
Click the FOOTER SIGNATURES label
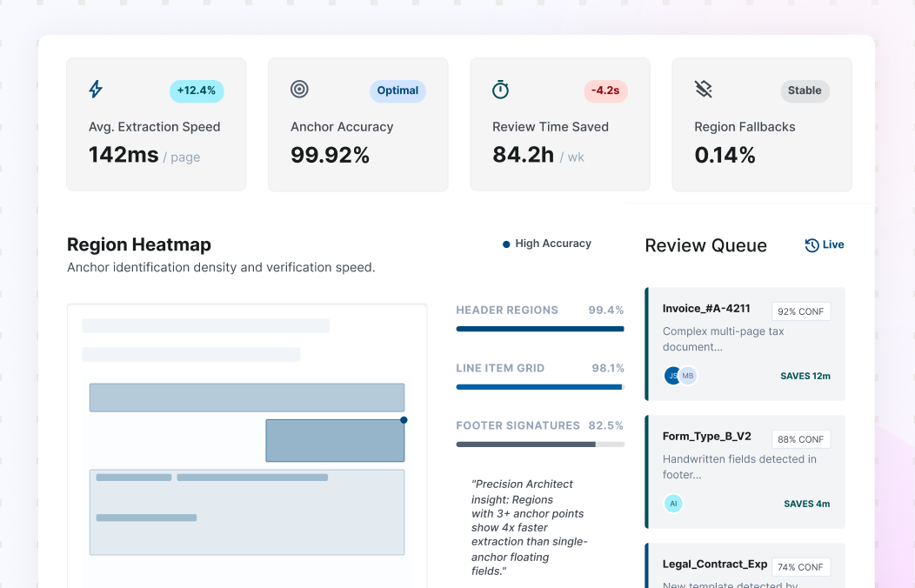tap(518, 426)
